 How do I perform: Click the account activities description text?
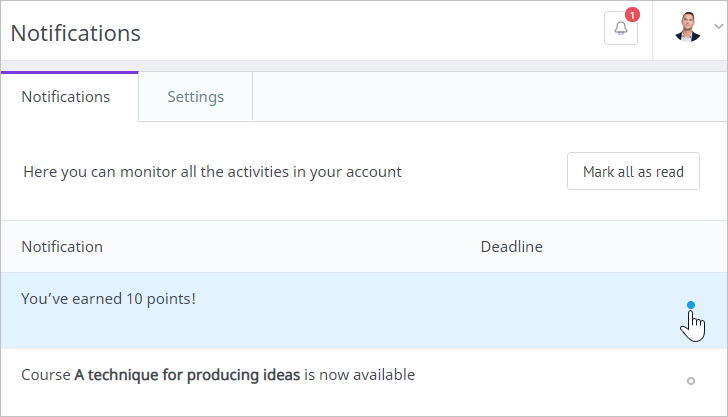(212, 172)
